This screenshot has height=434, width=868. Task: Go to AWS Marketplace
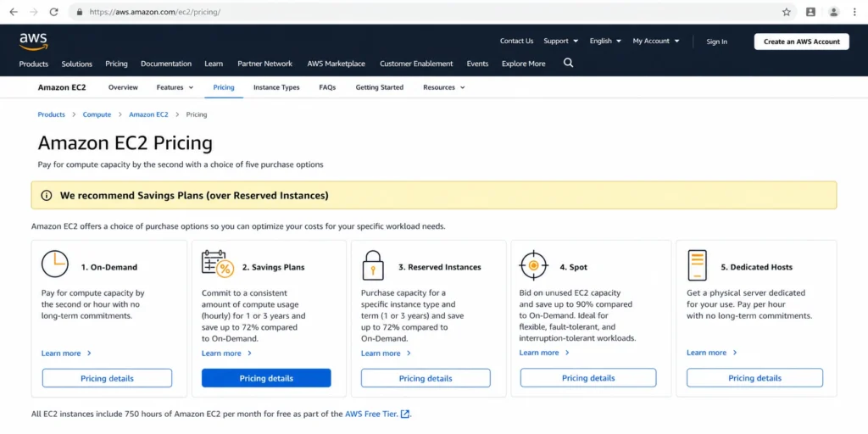[x=336, y=64]
